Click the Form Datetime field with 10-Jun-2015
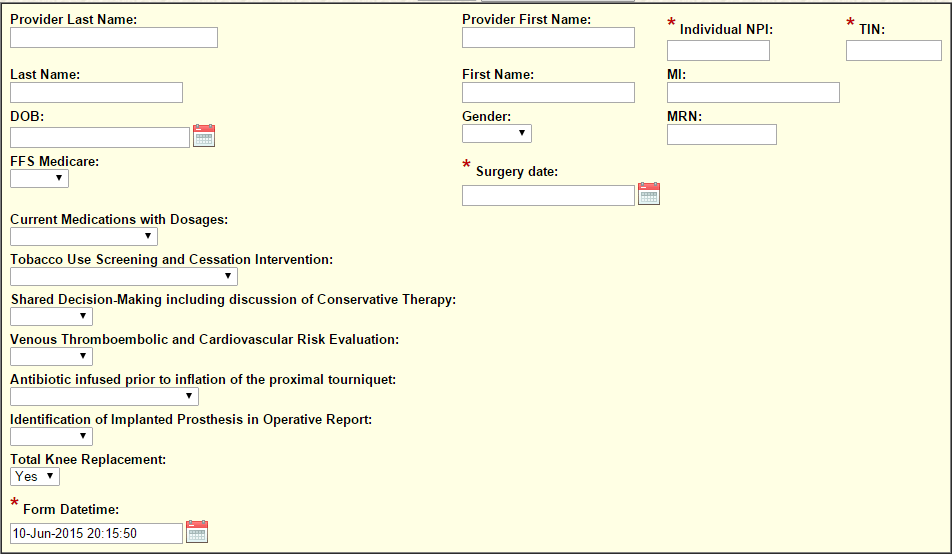 97,533
